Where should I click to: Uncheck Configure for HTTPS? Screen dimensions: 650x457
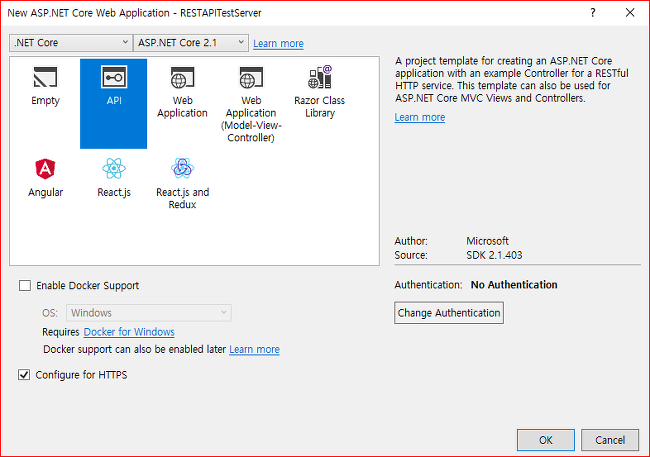pyautogui.click(x=24, y=375)
